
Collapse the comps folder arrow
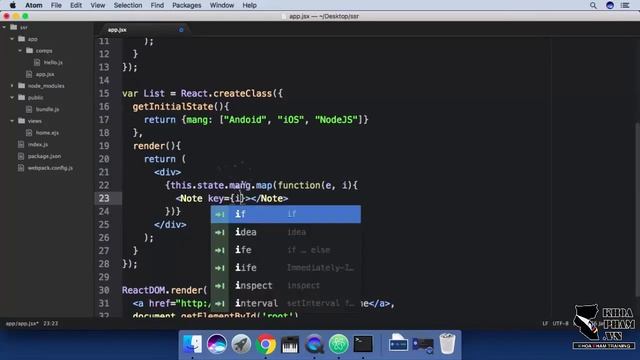[20, 51]
